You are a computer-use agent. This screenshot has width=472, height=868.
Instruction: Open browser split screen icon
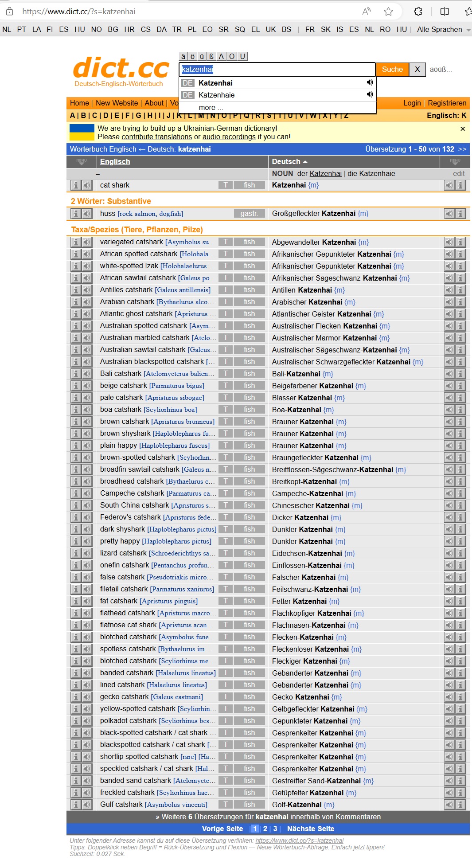coord(445,12)
